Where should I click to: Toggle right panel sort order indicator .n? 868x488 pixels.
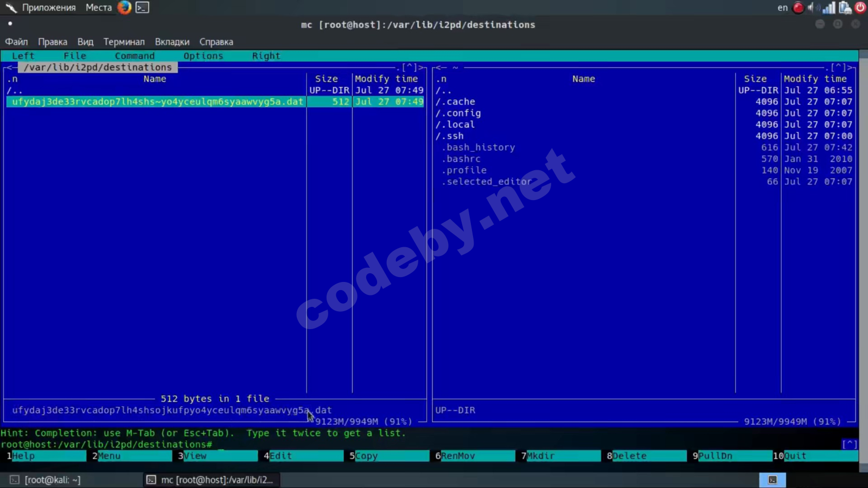click(441, 79)
